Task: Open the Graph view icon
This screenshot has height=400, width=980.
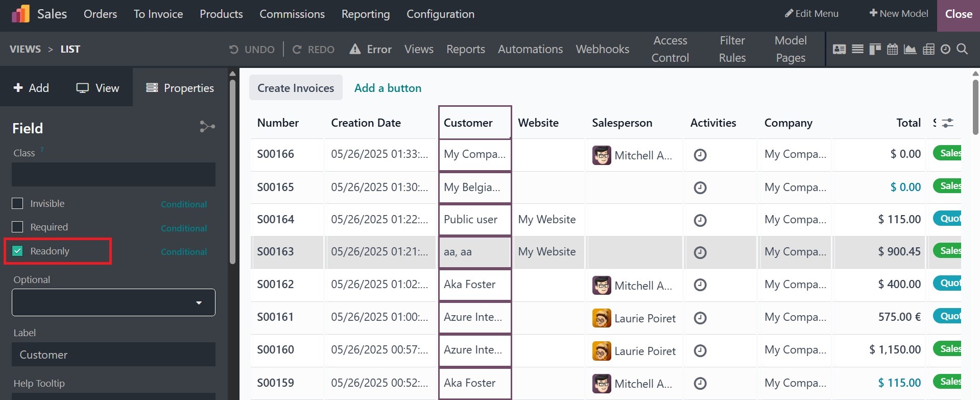Action: (x=910, y=49)
